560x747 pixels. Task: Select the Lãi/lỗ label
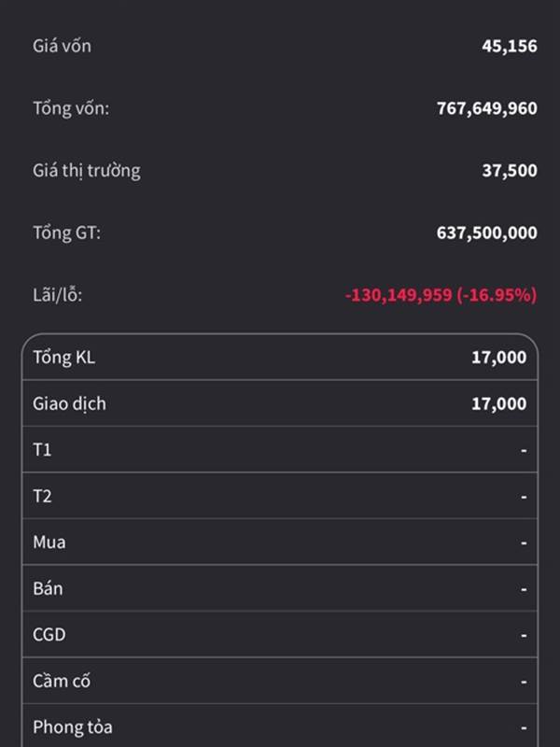coord(58,295)
